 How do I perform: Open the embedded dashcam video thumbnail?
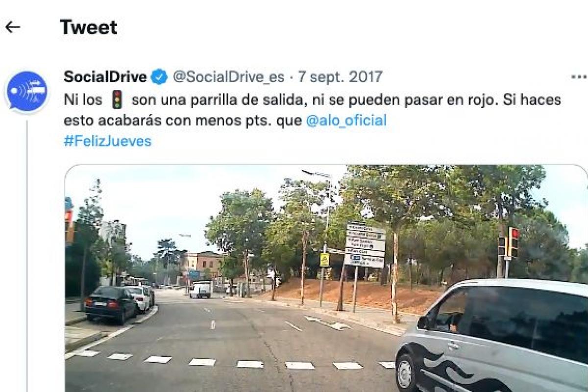pos(326,278)
